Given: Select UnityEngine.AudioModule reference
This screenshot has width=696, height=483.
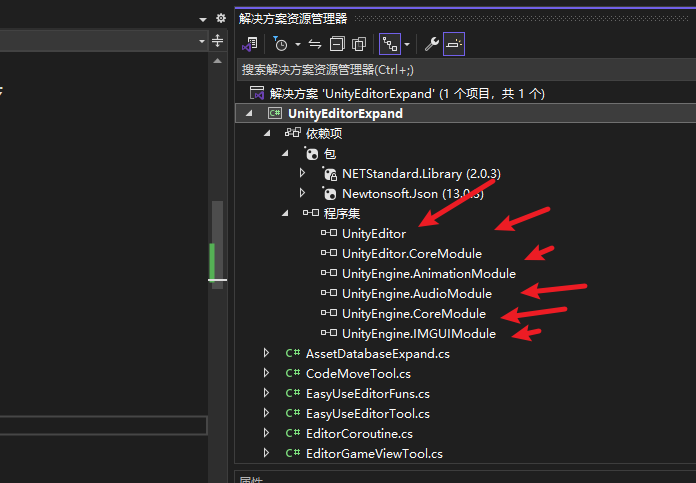Looking at the screenshot, I should (417, 293).
